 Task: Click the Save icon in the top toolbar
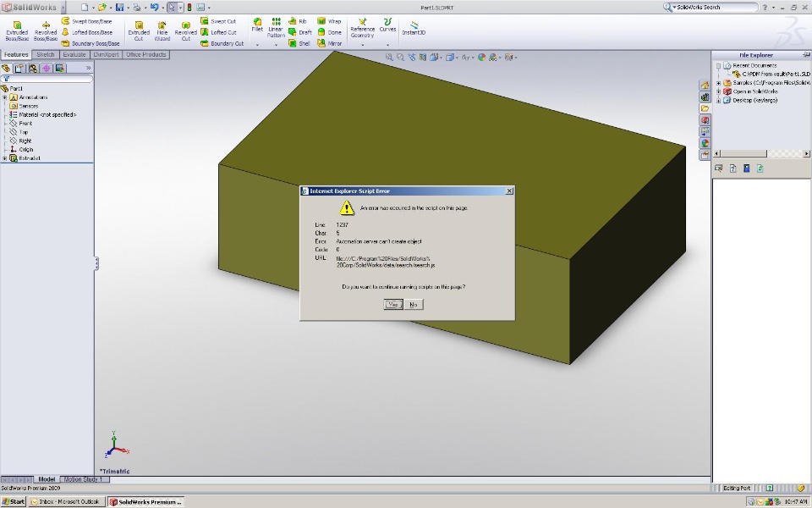pos(119,8)
